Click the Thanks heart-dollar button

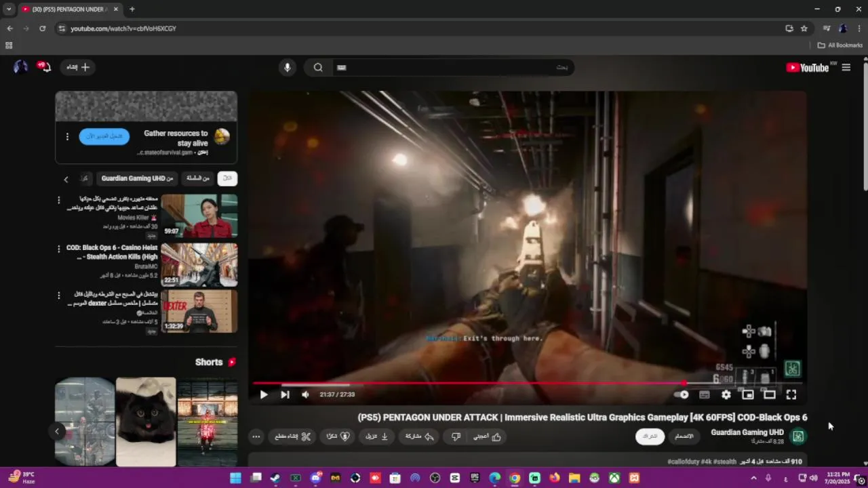[338, 436]
